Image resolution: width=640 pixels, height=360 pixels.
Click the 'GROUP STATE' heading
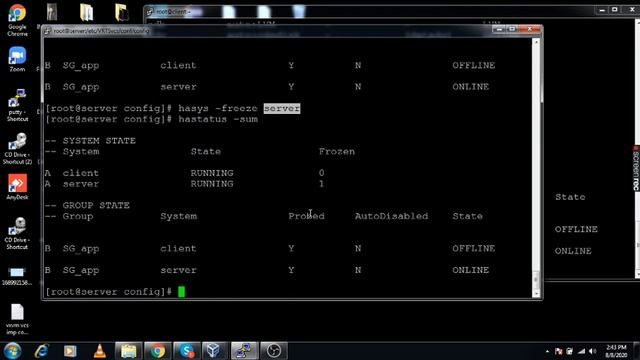pos(96,205)
